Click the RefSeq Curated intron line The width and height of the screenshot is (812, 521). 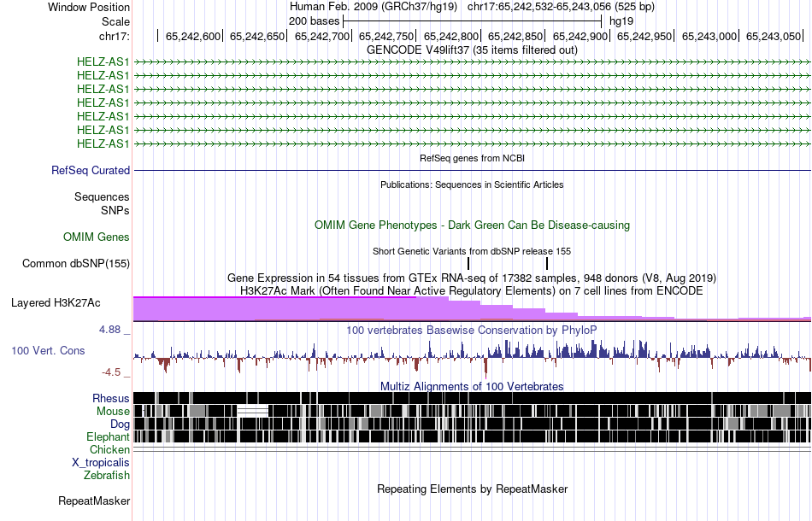point(473,170)
